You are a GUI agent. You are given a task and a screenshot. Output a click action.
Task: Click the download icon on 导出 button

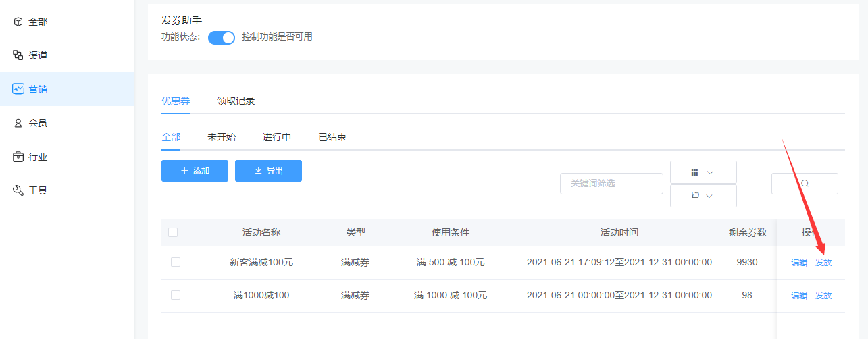click(x=258, y=171)
